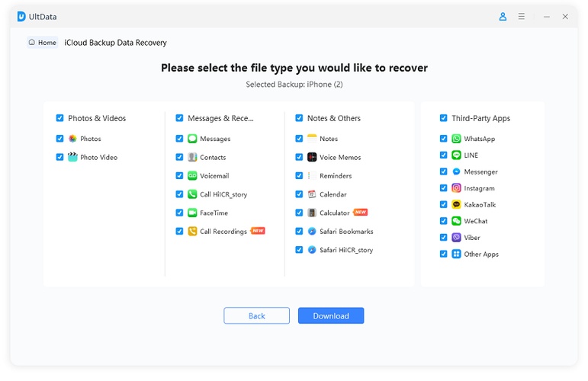
Task: Click the FaceTime camera icon
Action: click(192, 213)
